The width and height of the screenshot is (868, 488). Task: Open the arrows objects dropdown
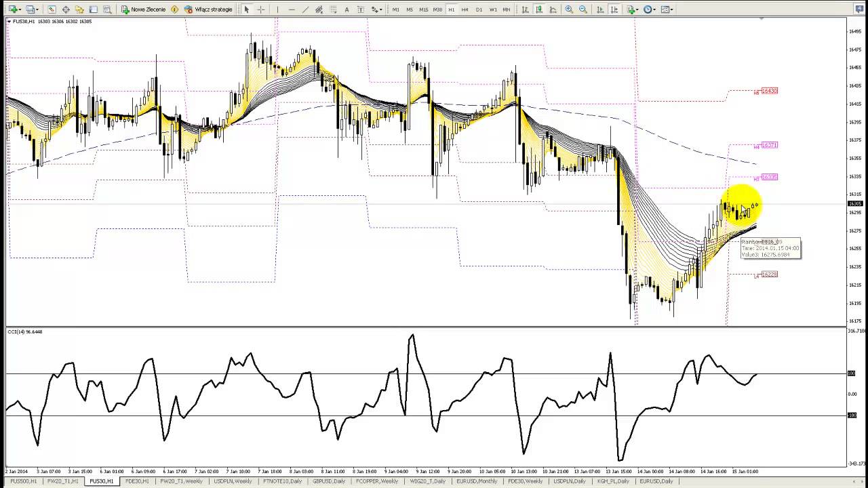point(377,9)
